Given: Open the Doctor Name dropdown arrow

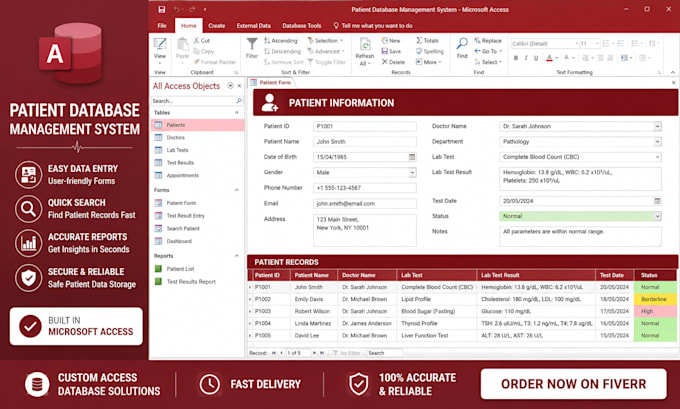Looking at the screenshot, I should 657,126.
